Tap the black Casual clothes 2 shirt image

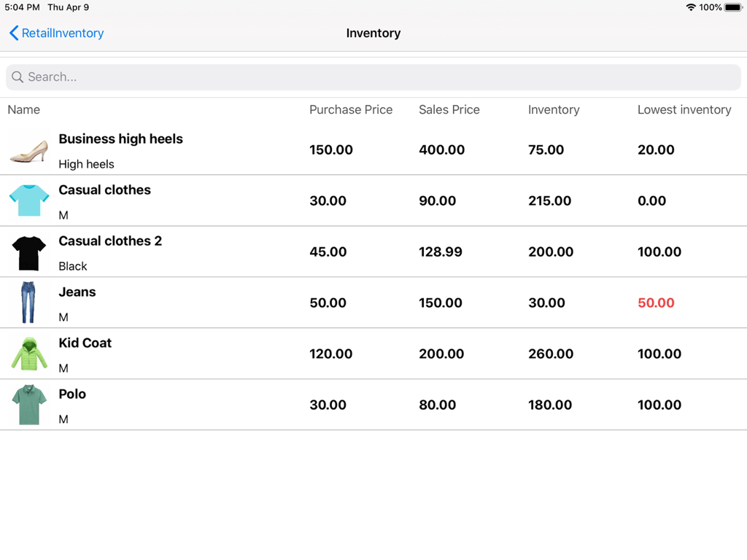point(28,252)
